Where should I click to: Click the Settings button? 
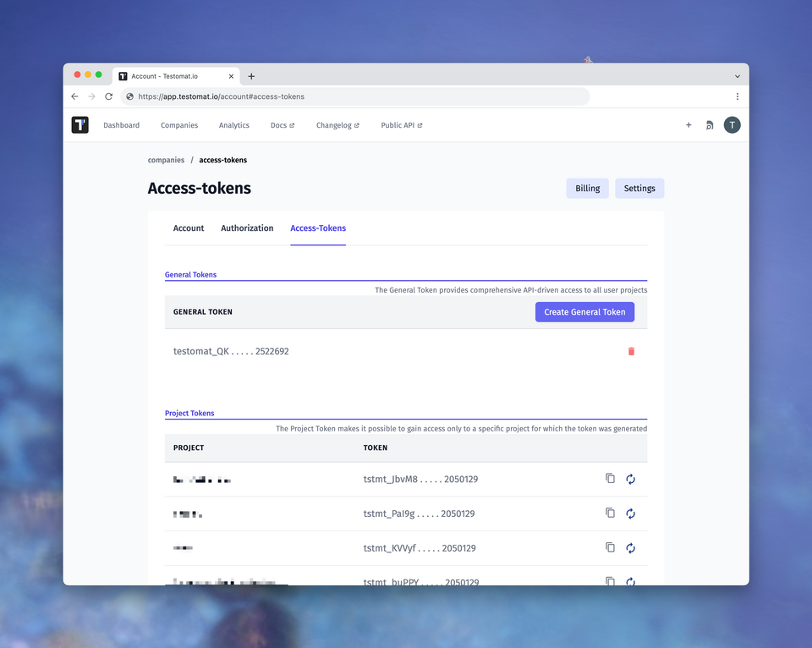639,188
